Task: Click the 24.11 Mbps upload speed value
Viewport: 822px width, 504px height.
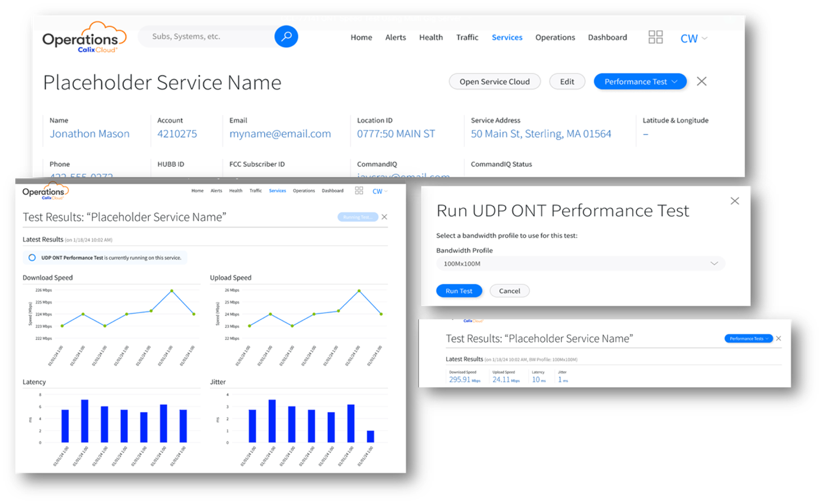Action: click(x=506, y=380)
